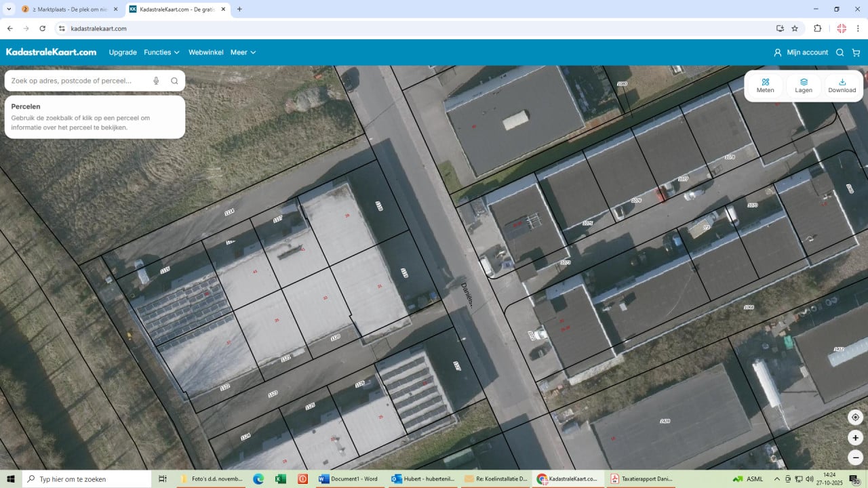This screenshot has height=488, width=868.
Task: Zoom out on the map
Action: point(855,457)
